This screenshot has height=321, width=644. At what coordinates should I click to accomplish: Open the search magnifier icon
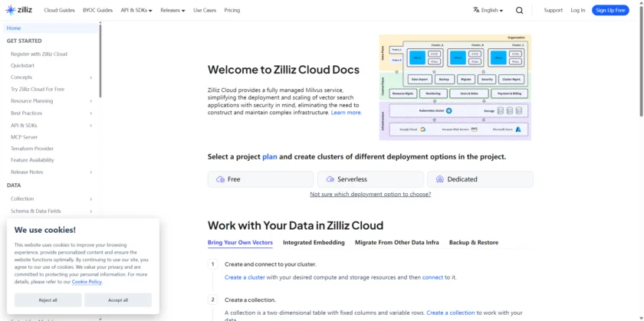(x=519, y=10)
